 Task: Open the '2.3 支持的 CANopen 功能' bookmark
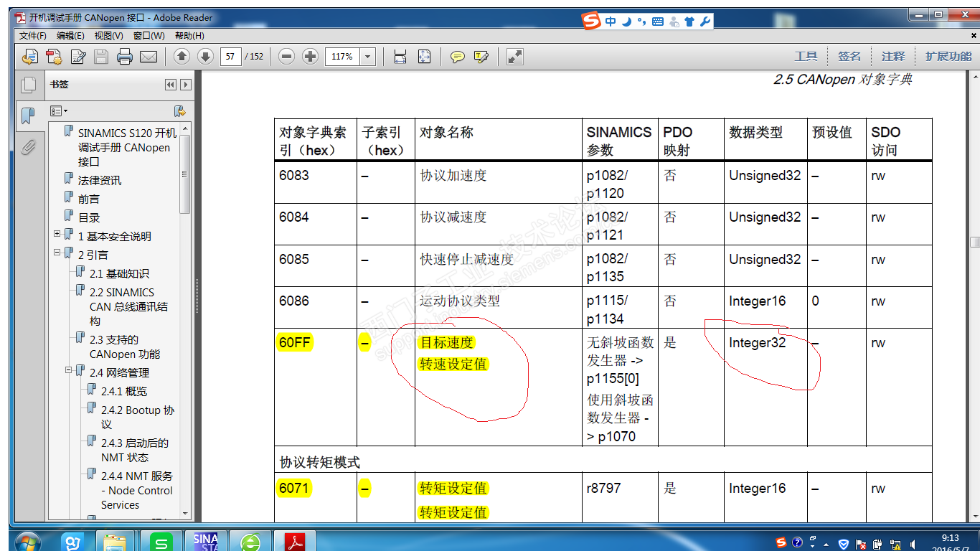(125, 347)
